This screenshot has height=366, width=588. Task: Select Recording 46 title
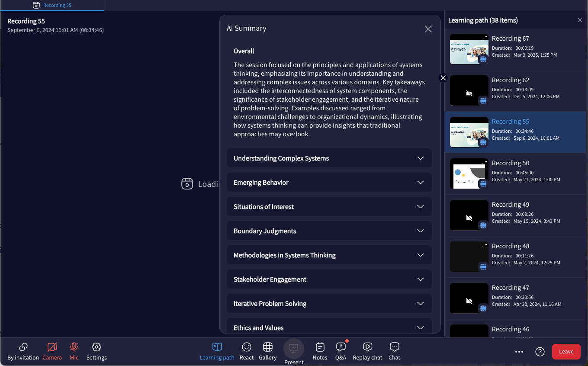(x=511, y=329)
